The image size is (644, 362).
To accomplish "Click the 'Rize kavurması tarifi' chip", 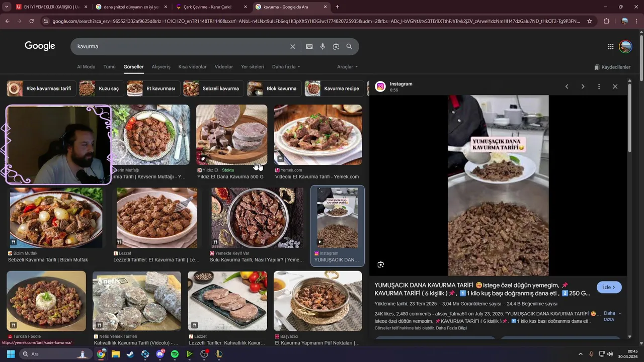I will (41, 88).
